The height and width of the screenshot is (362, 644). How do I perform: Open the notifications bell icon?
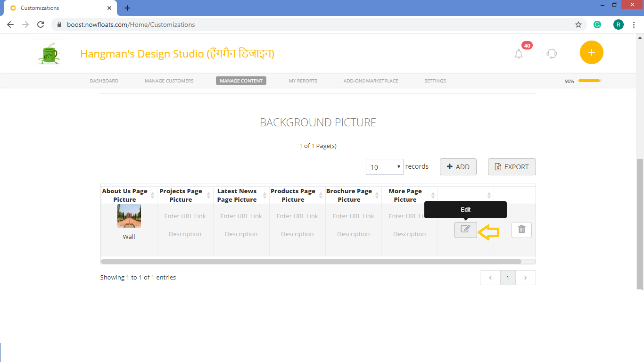pyautogui.click(x=519, y=54)
